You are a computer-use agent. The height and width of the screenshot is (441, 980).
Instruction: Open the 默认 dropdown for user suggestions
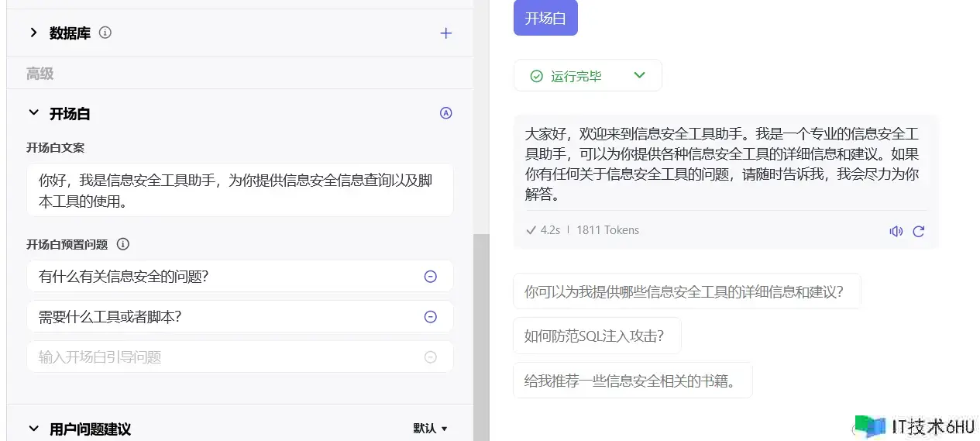pos(431,429)
